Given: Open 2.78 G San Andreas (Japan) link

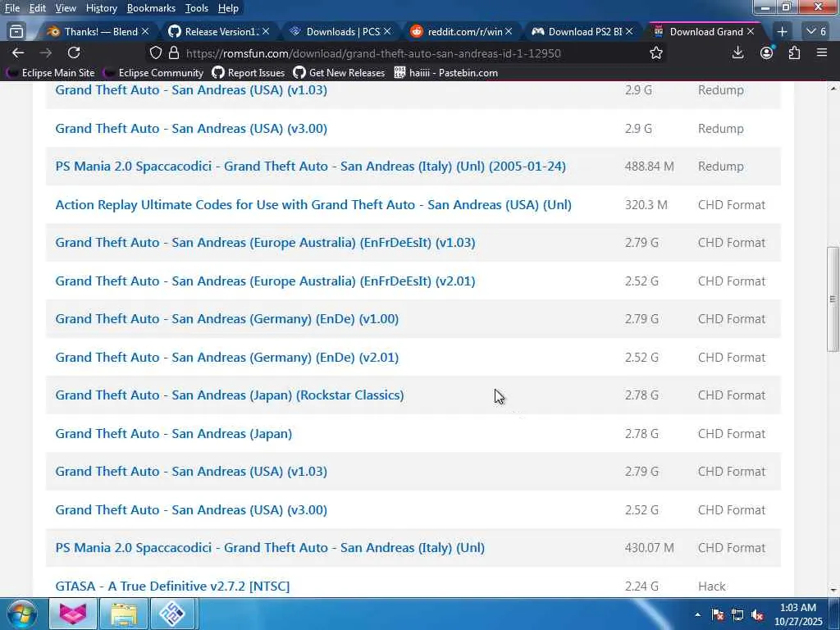Looking at the screenshot, I should (174, 433).
